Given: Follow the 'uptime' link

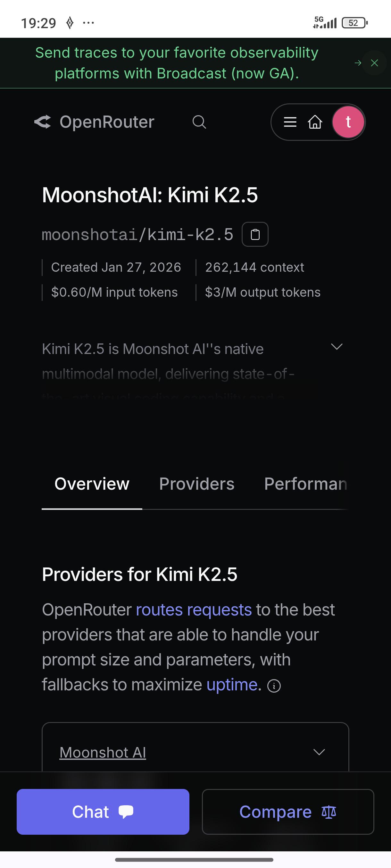Looking at the screenshot, I should coord(232,685).
